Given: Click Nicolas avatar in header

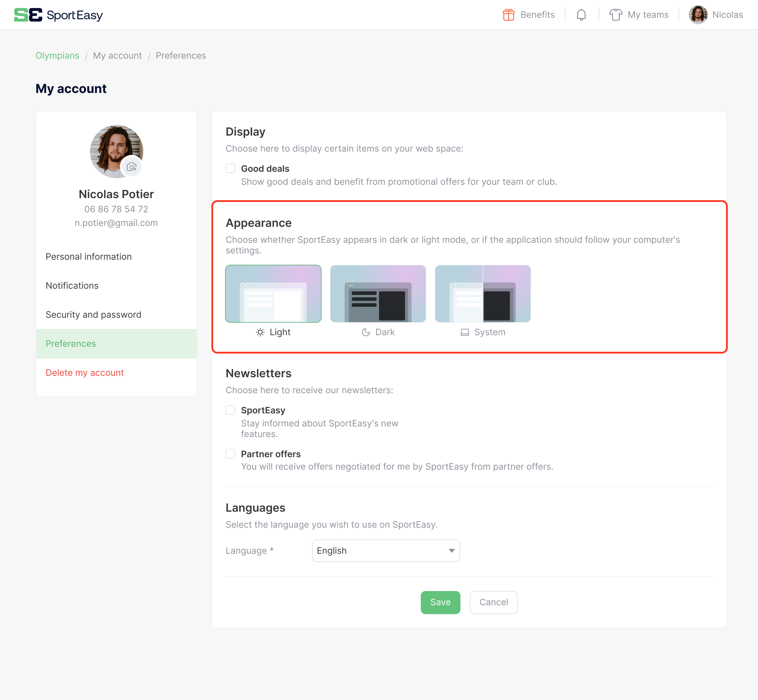Looking at the screenshot, I should pyautogui.click(x=698, y=15).
